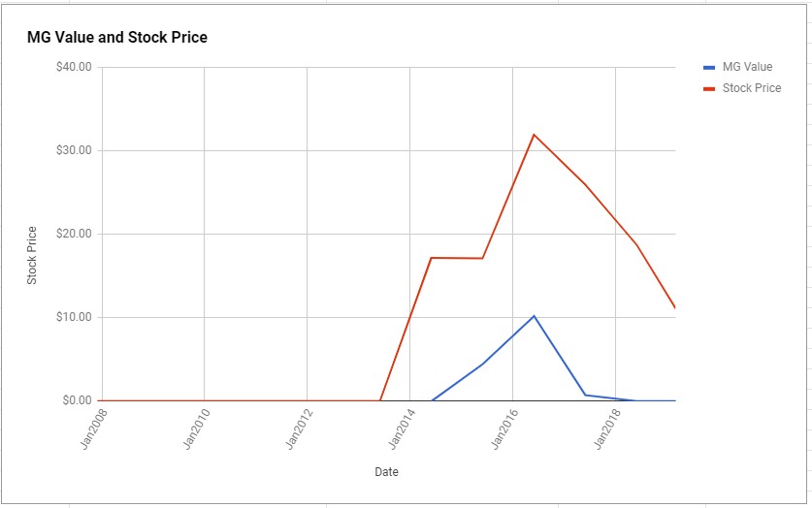Click the red Stock Price legend swatch
Viewport: 812px width, 508px height.
[709, 89]
